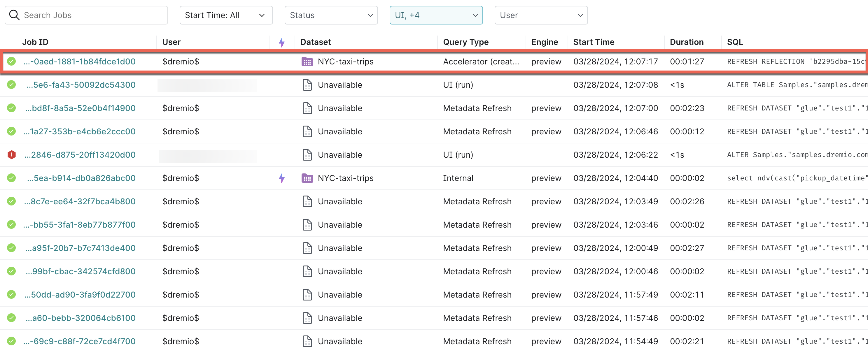Sort by the Job ID column header
The height and width of the screenshot is (348, 868).
[x=35, y=42]
